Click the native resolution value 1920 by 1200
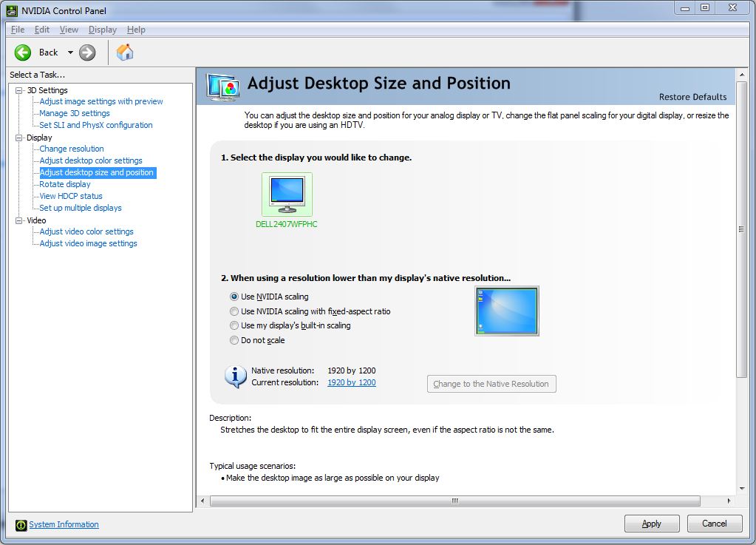Viewport: 756px width, 545px height. coord(352,371)
